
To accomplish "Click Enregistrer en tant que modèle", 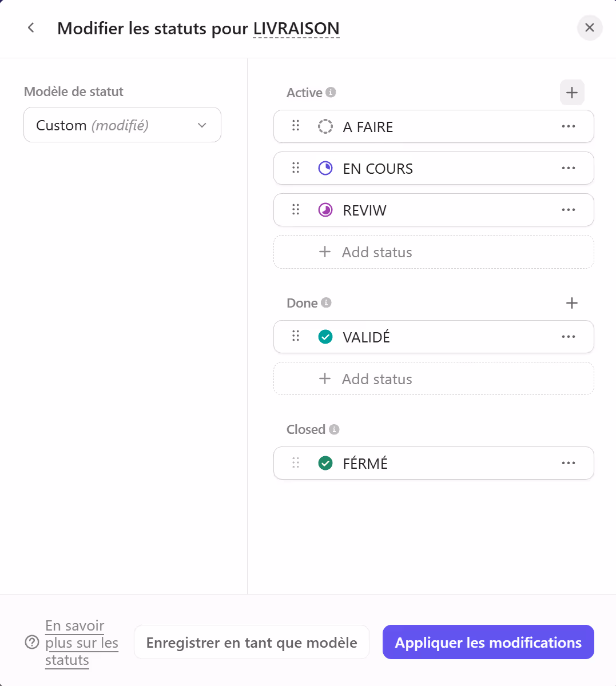I will click(x=251, y=642).
